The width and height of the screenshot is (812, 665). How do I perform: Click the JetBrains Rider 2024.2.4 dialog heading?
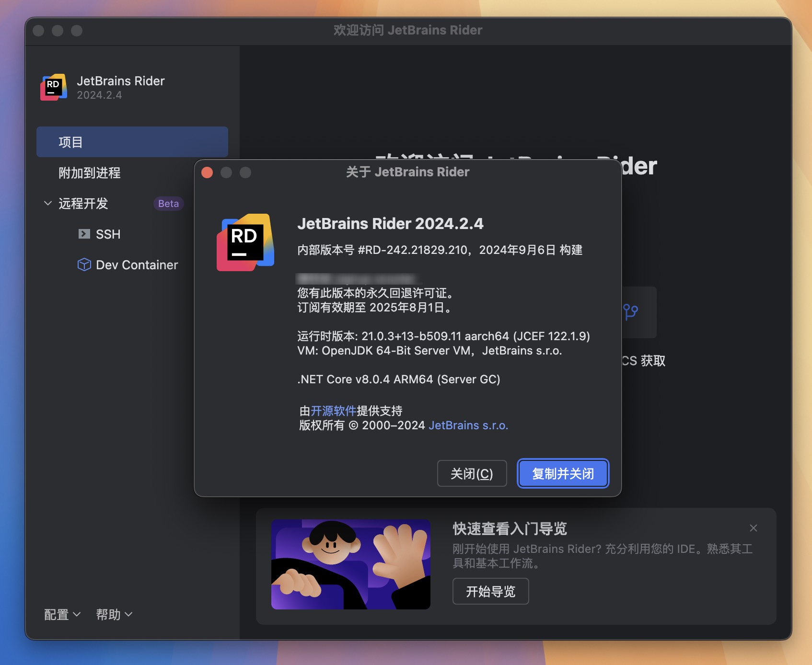click(390, 223)
